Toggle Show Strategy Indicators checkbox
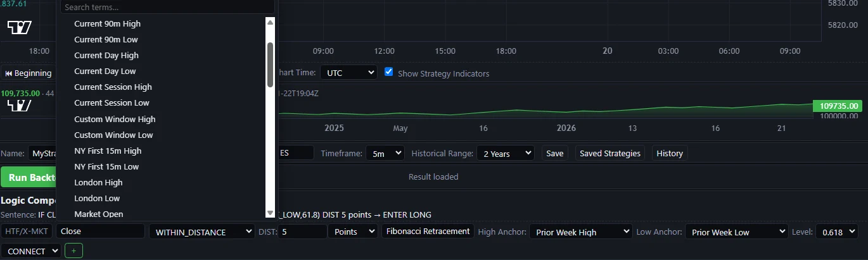 pyautogui.click(x=389, y=72)
